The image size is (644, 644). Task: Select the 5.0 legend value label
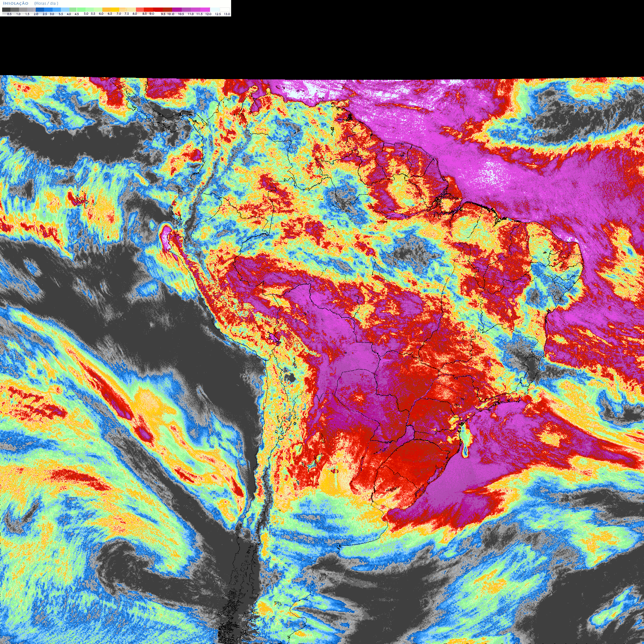click(86, 14)
